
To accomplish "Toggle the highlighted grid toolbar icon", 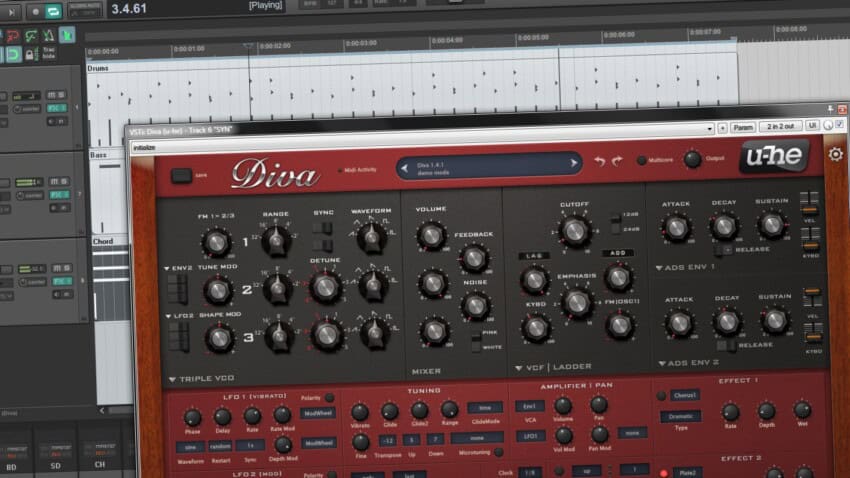I will click(67, 35).
